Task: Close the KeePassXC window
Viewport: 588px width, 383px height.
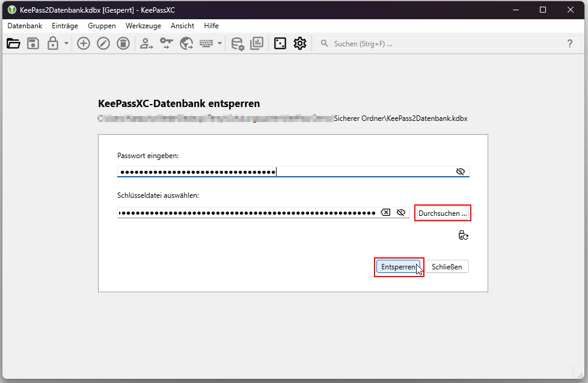Action: click(571, 10)
